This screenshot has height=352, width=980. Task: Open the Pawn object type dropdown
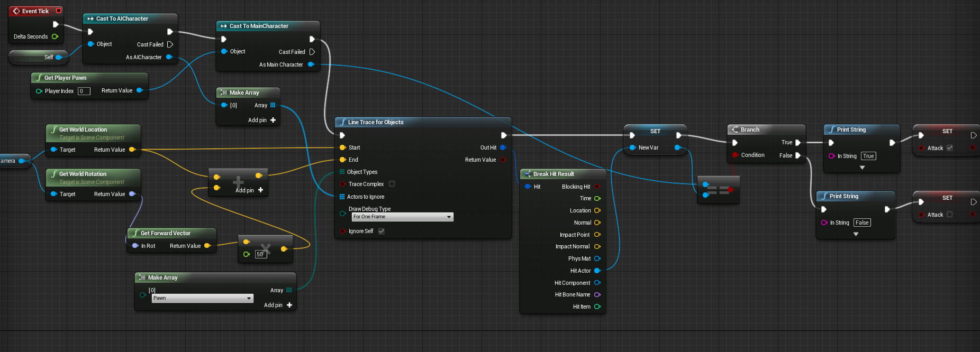point(202,298)
